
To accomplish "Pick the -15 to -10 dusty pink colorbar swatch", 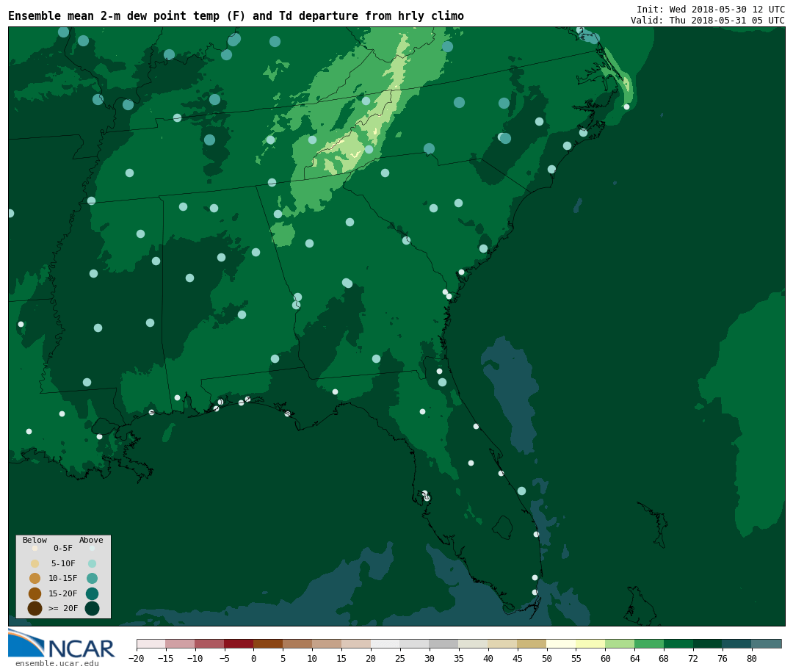I will [x=181, y=643].
